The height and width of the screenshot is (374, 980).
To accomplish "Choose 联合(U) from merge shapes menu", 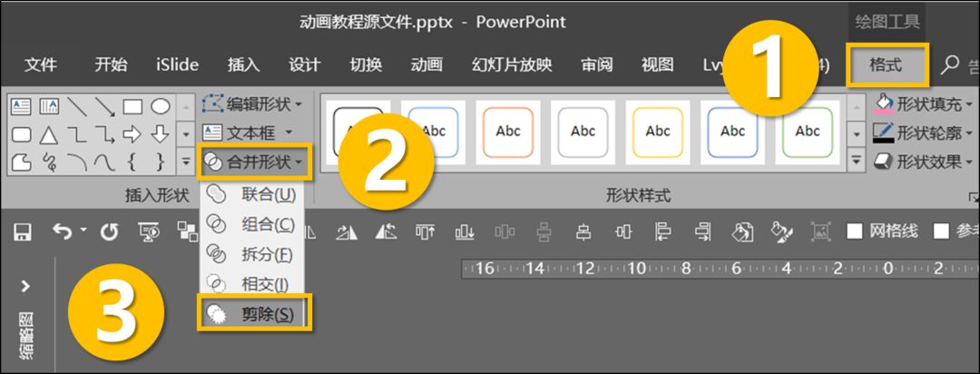I will pos(252,194).
